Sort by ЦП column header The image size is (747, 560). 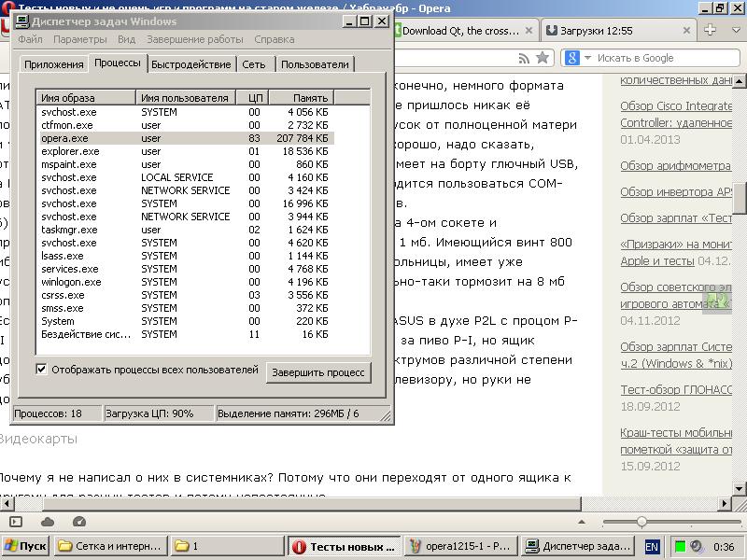[x=253, y=98]
